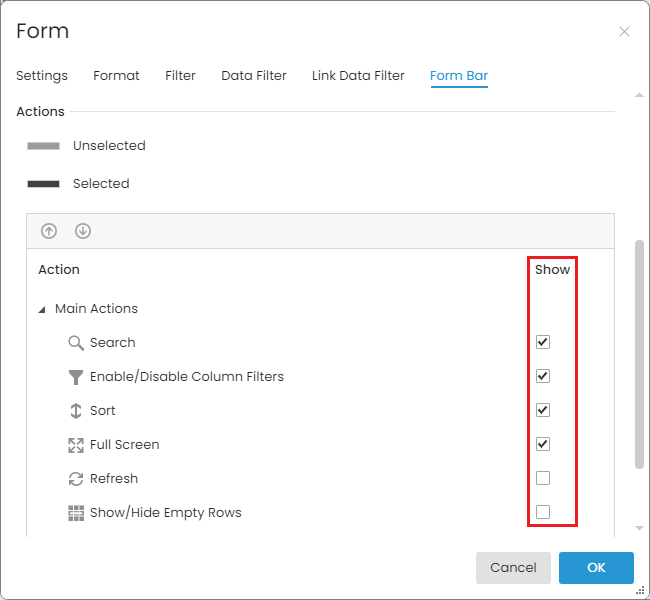Close the Form dialog
This screenshot has width=650, height=600.
click(624, 32)
